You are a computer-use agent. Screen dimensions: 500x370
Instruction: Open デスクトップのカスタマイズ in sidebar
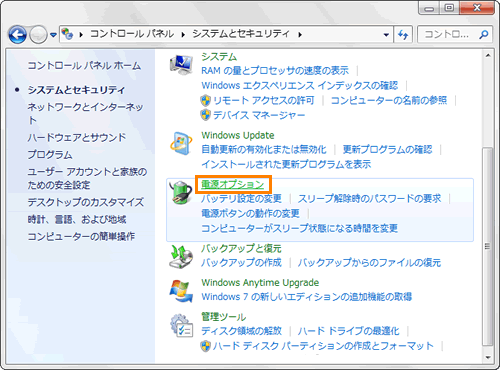tap(86, 202)
